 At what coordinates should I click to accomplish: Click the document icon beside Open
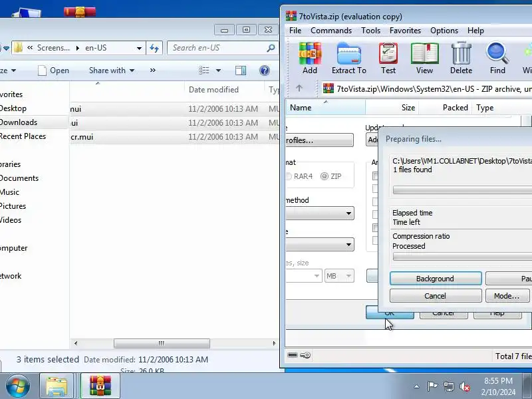42,70
